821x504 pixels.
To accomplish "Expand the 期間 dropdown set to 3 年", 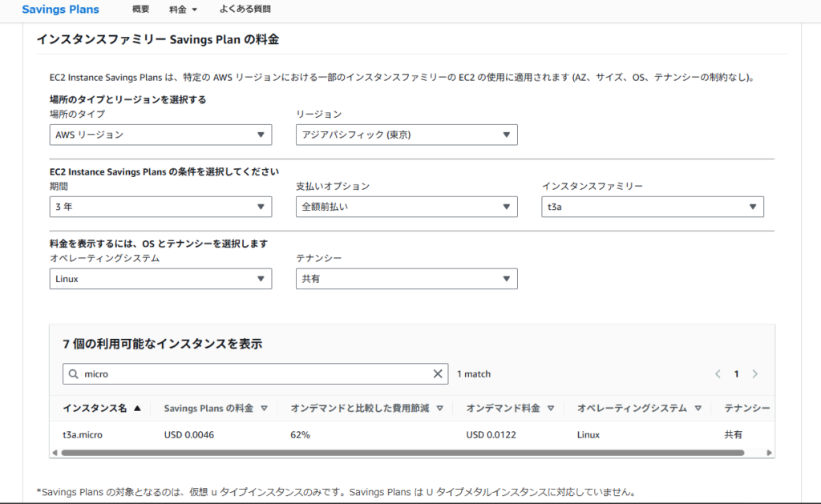I will [x=160, y=207].
